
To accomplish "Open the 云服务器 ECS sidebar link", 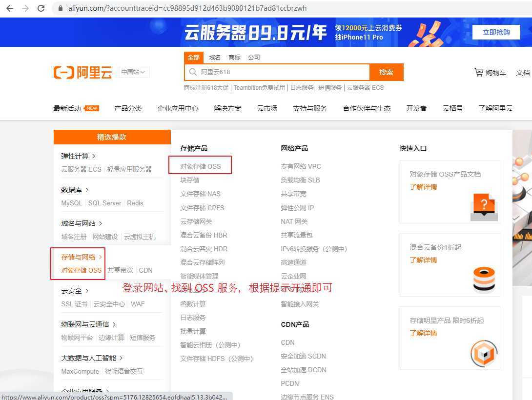I will tap(81, 169).
